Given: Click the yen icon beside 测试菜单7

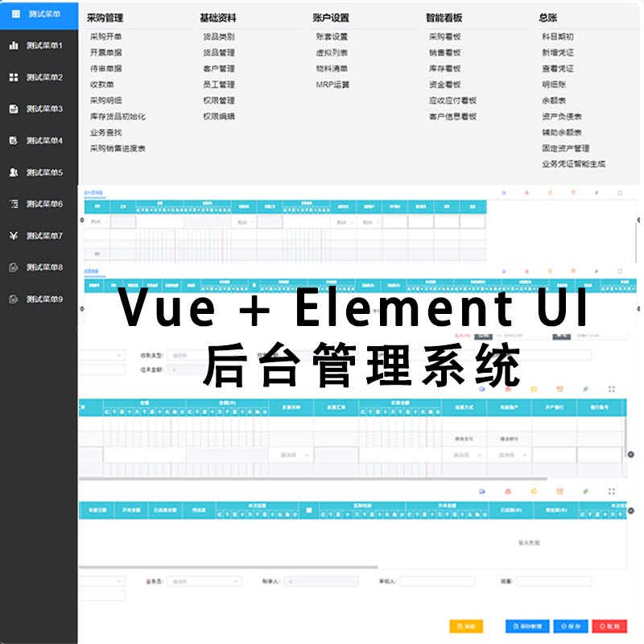Looking at the screenshot, I should coord(14,235).
